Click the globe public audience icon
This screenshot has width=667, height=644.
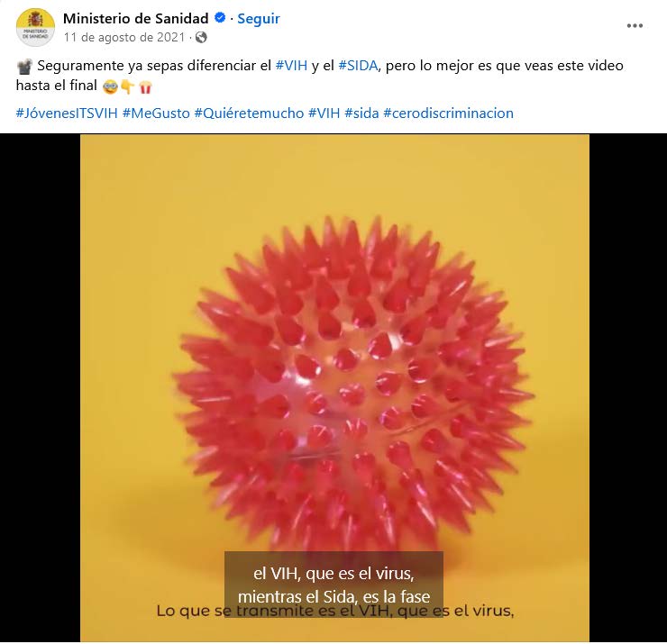coord(201,38)
